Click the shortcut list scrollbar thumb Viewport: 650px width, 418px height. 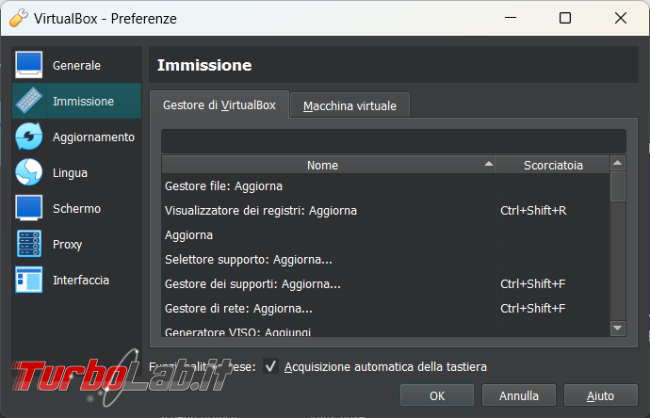(x=618, y=187)
